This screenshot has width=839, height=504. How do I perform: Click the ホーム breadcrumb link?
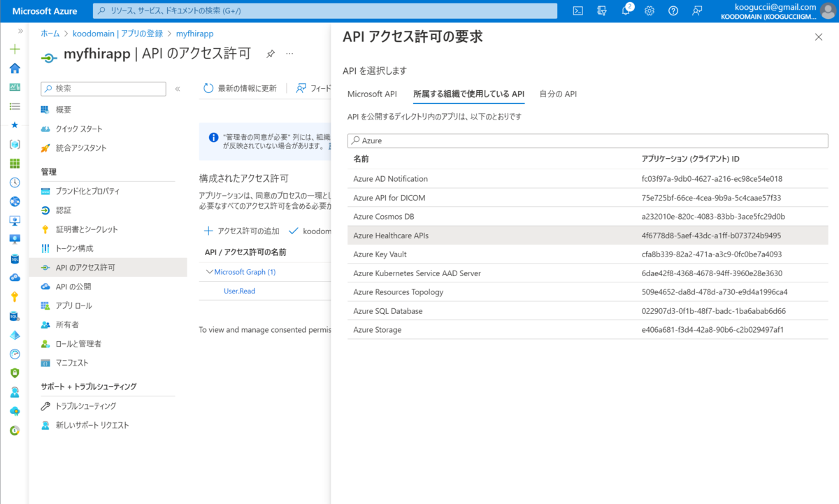click(50, 34)
